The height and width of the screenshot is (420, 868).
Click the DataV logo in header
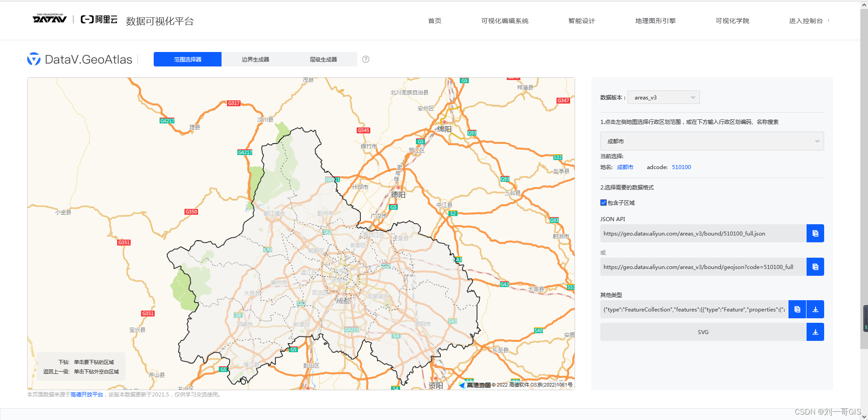pos(50,19)
